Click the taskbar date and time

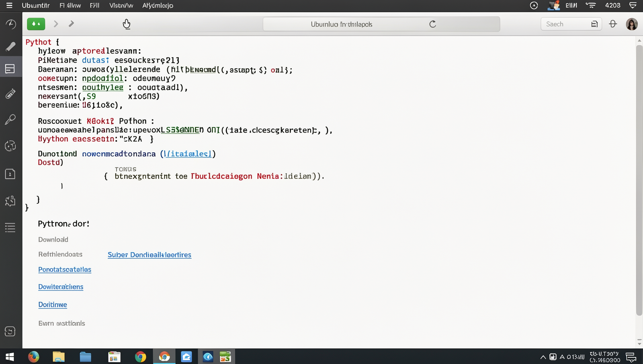click(605, 357)
